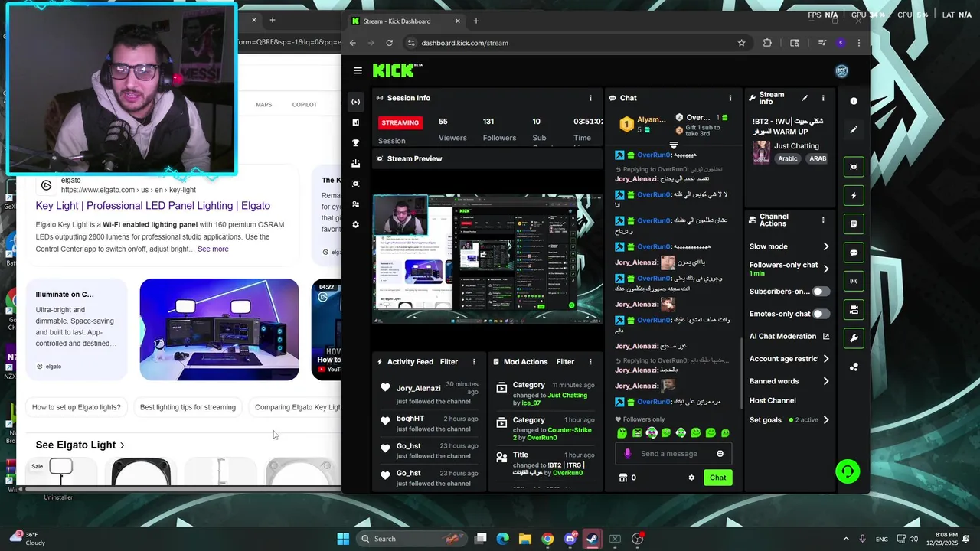Image resolution: width=980 pixels, height=551 pixels.
Task: Open Activity Feed three-dot menu
Action: point(474,362)
